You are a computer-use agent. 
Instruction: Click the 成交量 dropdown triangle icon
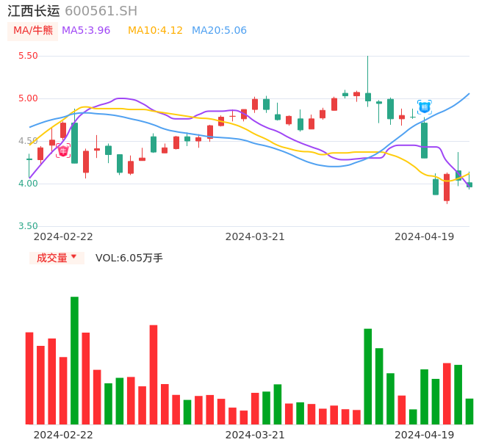pyautogui.click(x=73, y=258)
